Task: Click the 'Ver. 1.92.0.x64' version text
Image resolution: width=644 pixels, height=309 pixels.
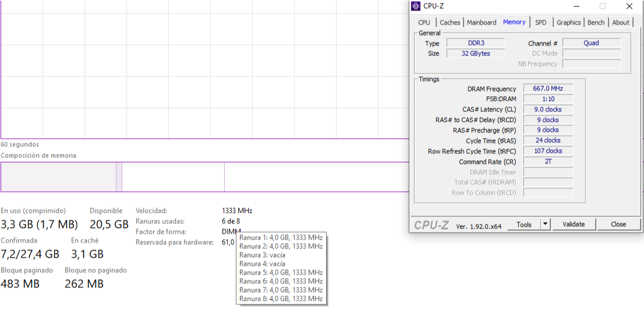Action: pos(479,226)
